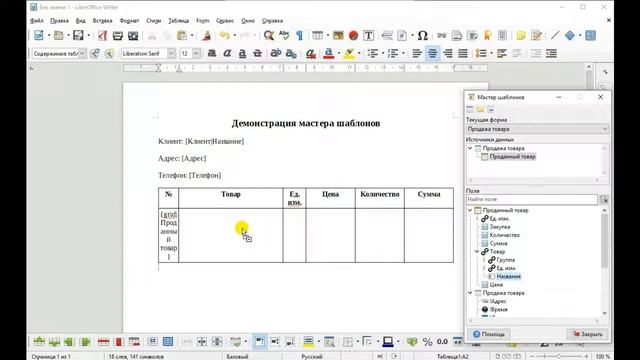Open Find and Replace icon
The image size is (640, 360).
click(x=269, y=36)
